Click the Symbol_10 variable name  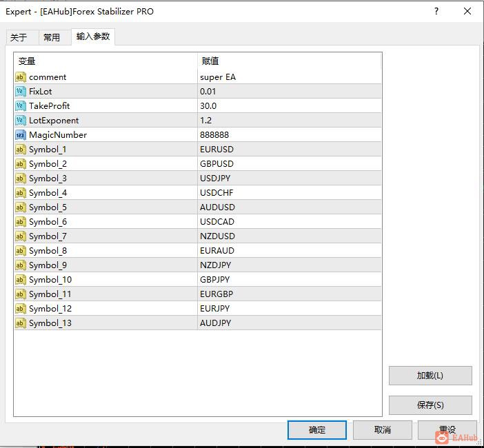[50, 280]
